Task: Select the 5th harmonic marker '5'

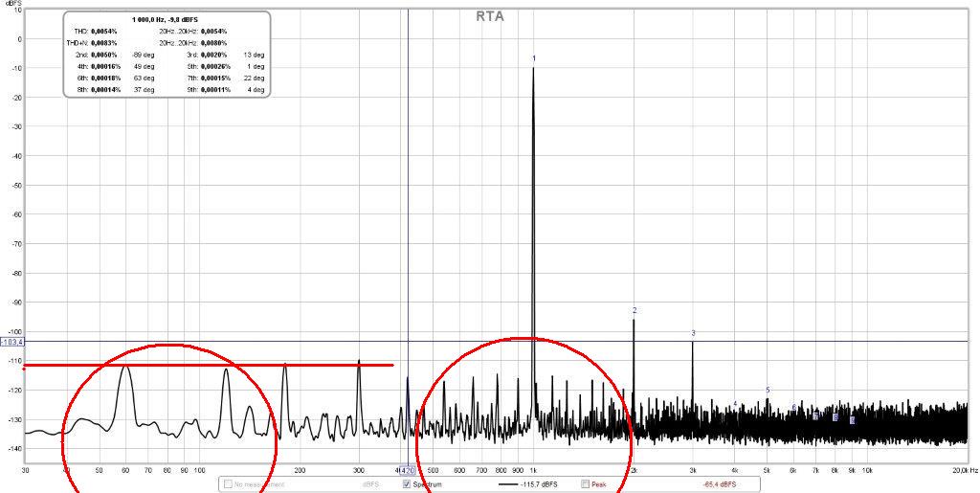Action: 768,390
